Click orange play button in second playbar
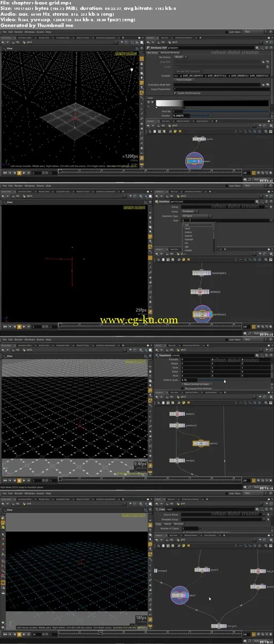 click(19, 325)
